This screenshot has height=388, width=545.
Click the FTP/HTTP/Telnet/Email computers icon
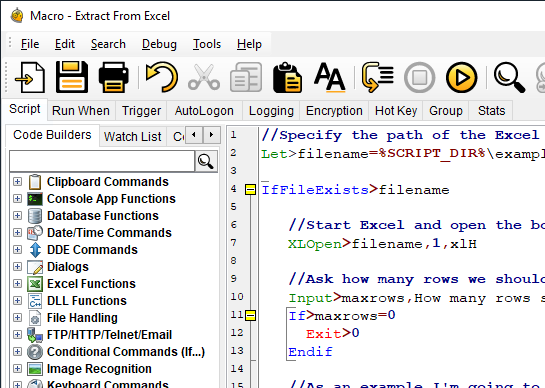pyautogui.click(x=35, y=335)
